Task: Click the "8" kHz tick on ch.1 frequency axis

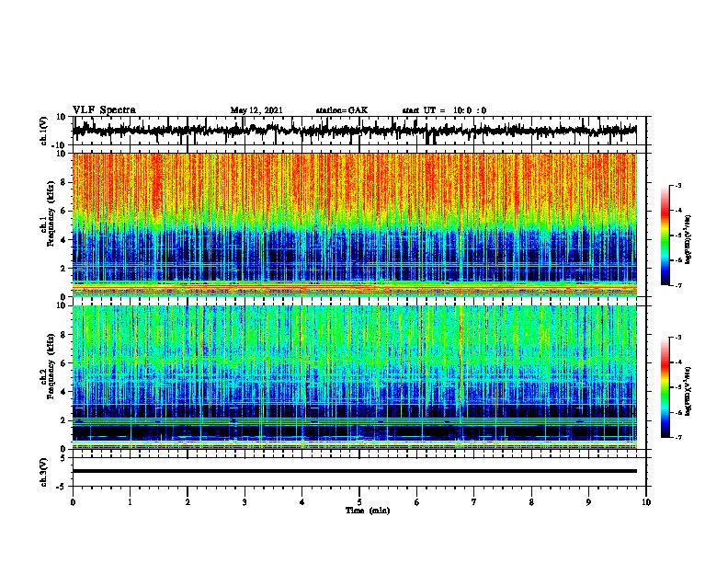Action: click(63, 182)
